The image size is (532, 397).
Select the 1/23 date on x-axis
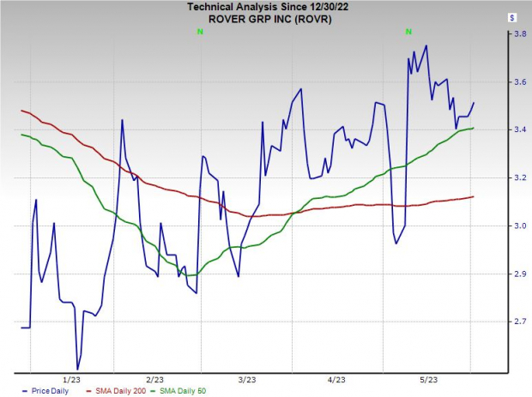pyautogui.click(x=70, y=380)
